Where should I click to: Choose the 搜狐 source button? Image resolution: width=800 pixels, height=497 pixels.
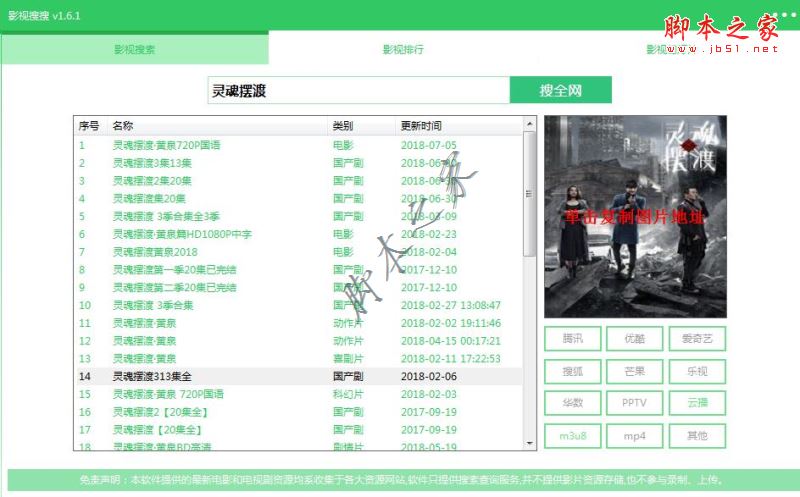pyautogui.click(x=572, y=371)
